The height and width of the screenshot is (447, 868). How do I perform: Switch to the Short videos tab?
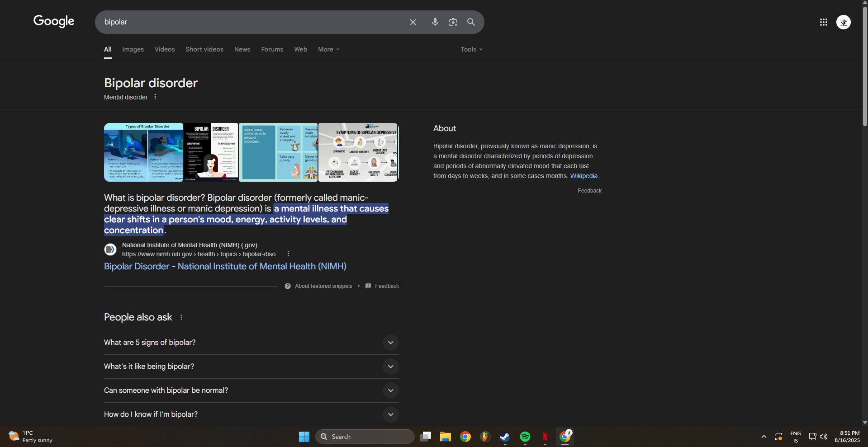(204, 49)
